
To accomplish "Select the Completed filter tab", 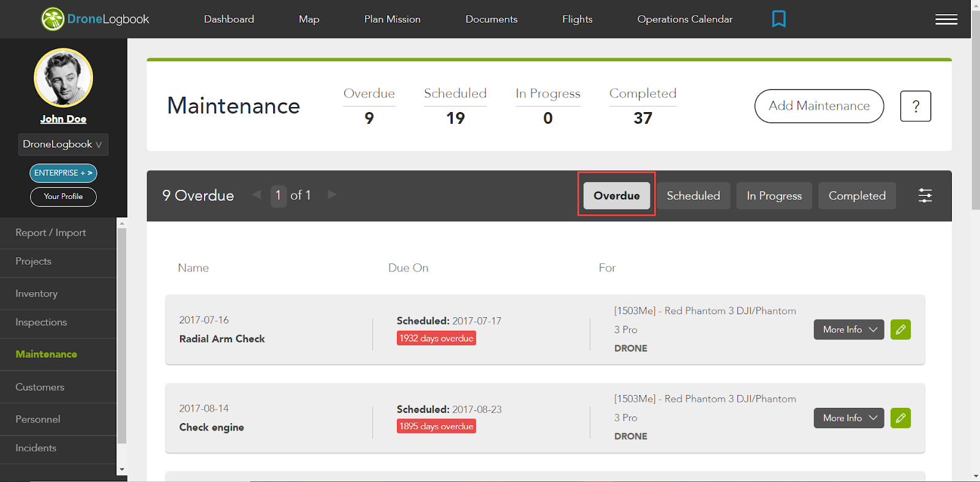I will pyautogui.click(x=857, y=195).
